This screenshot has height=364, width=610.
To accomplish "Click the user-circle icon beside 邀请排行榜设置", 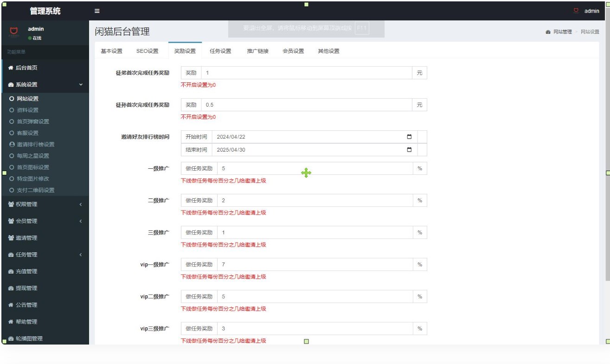I will [12, 144].
